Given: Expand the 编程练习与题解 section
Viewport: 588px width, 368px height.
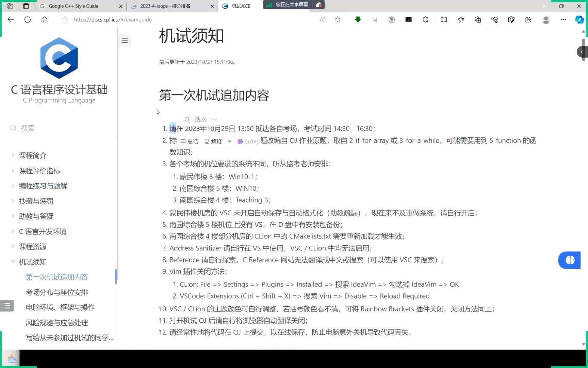Looking at the screenshot, I should click(13, 186).
